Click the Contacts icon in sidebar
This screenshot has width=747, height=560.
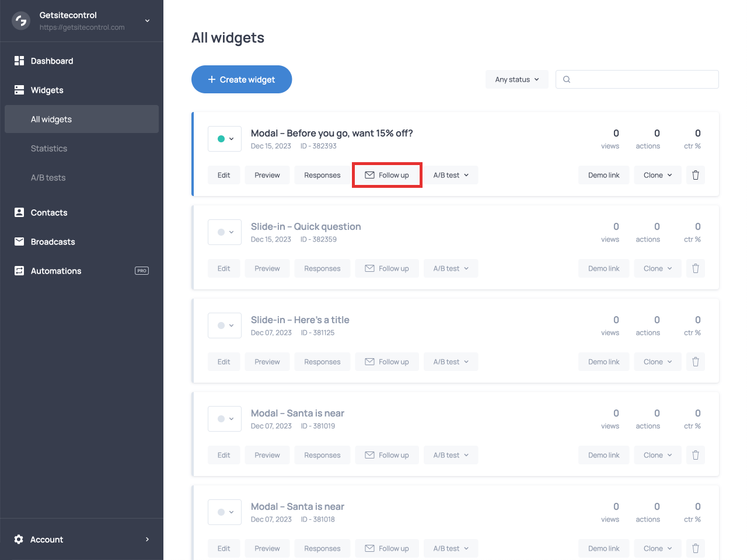19,212
